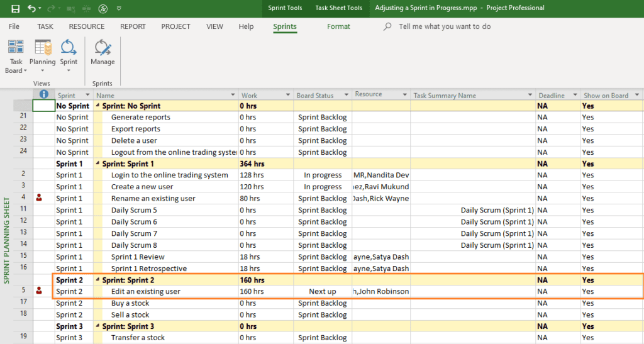Click the Save icon in quick access toolbar
644x344 pixels.
[x=15, y=8]
